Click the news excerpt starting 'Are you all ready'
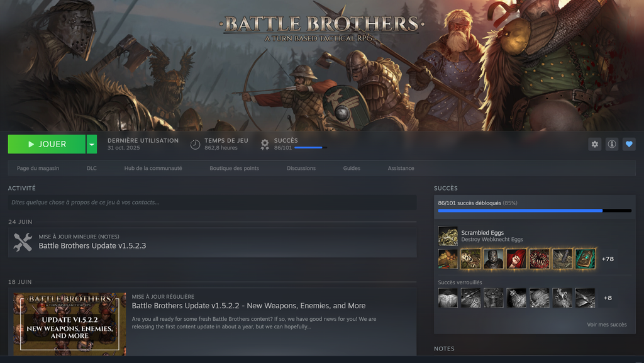This screenshot has width=644, height=363. 254,323
